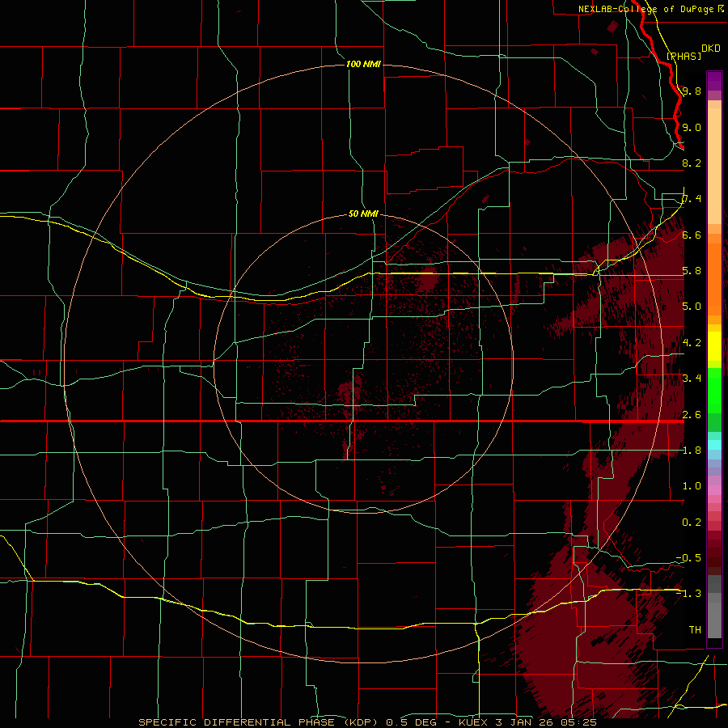Image resolution: width=728 pixels, height=728 pixels.
Task: Click the 2.6 legend value
Action: pyautogui.click(x=692, y=415)
